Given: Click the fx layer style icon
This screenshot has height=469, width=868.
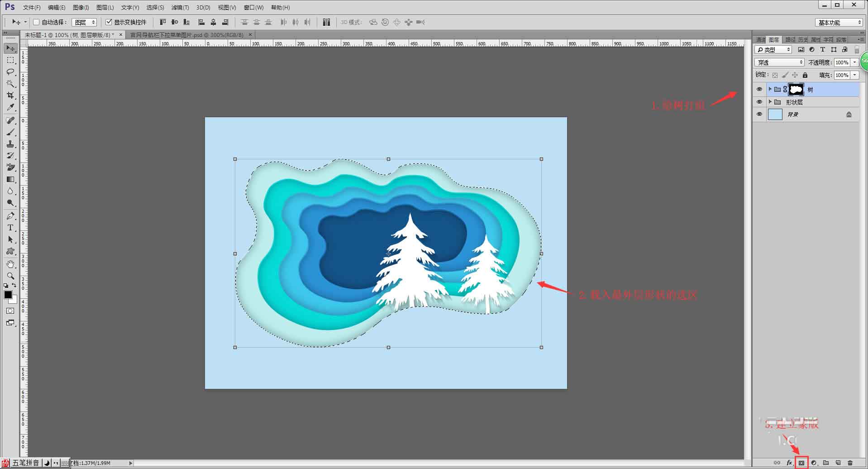Looking at the screenshot, I should tap(790, 463).
